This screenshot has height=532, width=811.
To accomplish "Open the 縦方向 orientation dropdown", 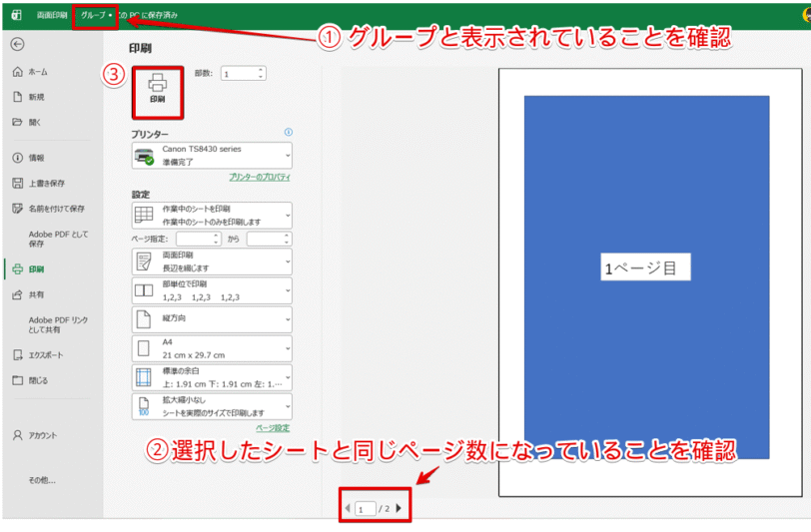I will pyautogui.click(x=212, y=319).
